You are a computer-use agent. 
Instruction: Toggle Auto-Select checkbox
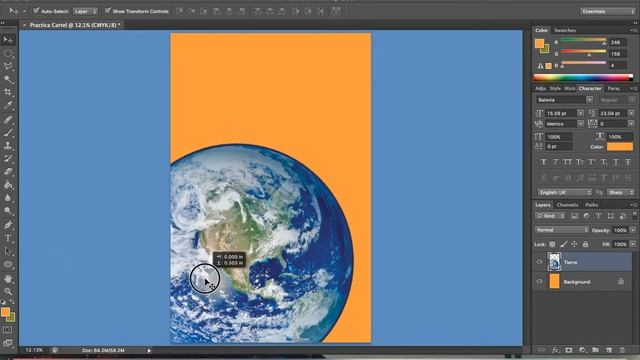coord(36,11)
